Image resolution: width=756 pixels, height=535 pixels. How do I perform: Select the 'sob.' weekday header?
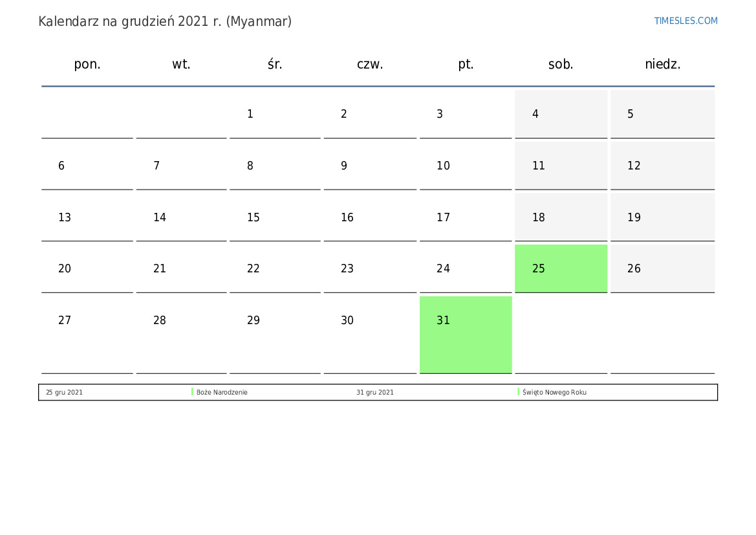[561, 64]
